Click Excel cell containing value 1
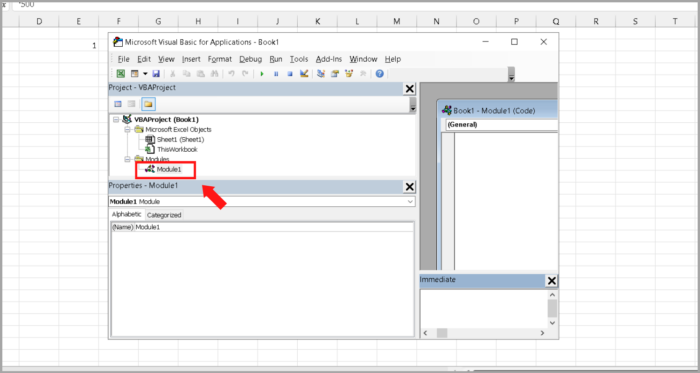 [79, 46]
